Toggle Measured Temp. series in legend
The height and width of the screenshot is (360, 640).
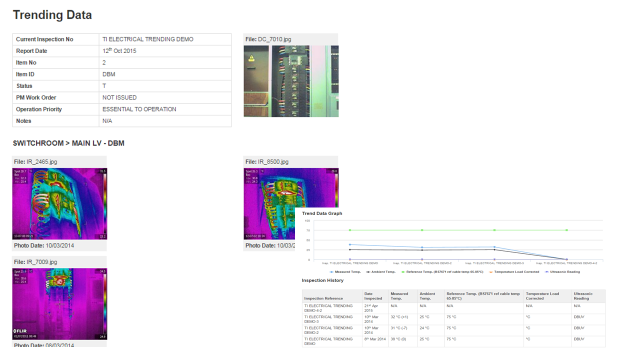coord(345,272)
